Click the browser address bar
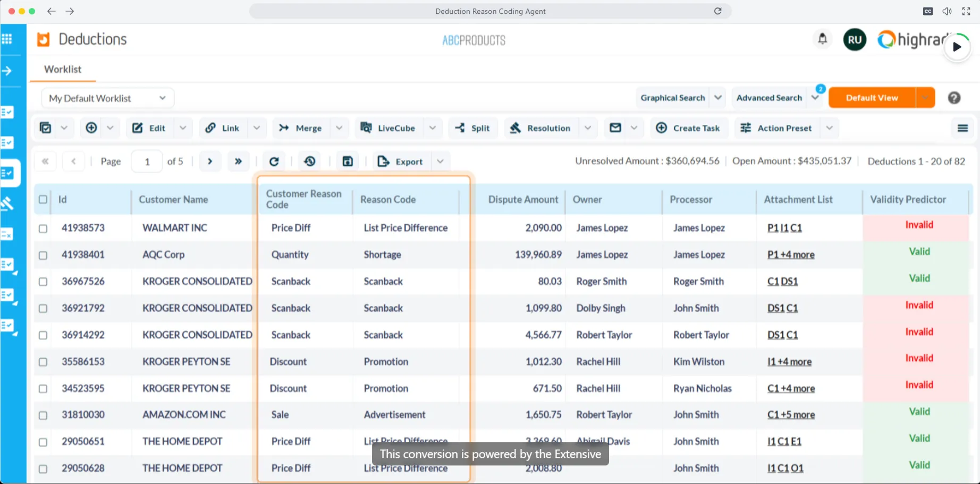980x484 pixels. coord(490,11)
